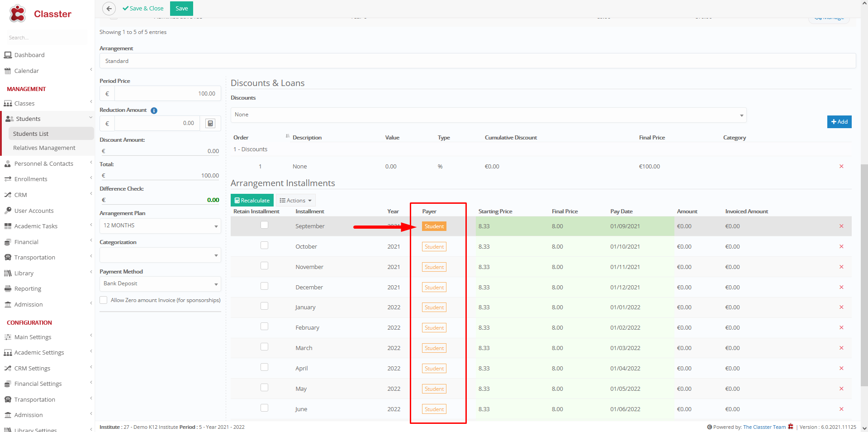The height and width of the screenshot is (432, 868).
Task: Delete the November installment row
Action: pos(841,267)
